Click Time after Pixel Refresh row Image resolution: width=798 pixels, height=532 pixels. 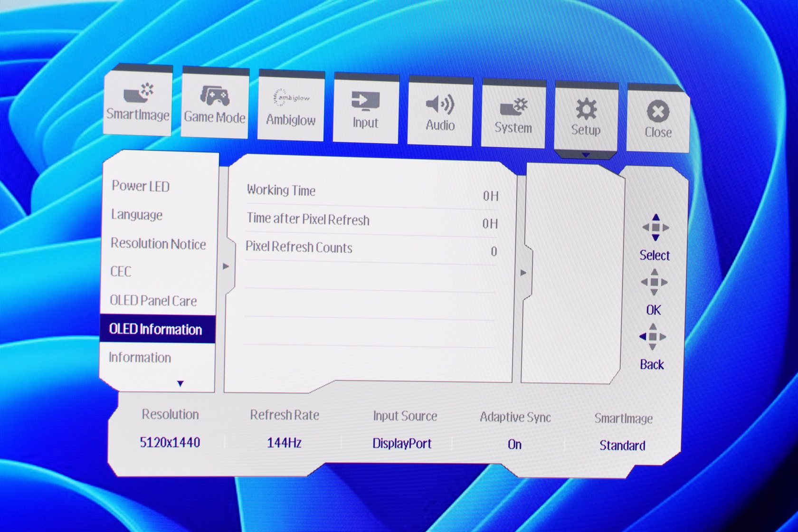click(371, 221)
